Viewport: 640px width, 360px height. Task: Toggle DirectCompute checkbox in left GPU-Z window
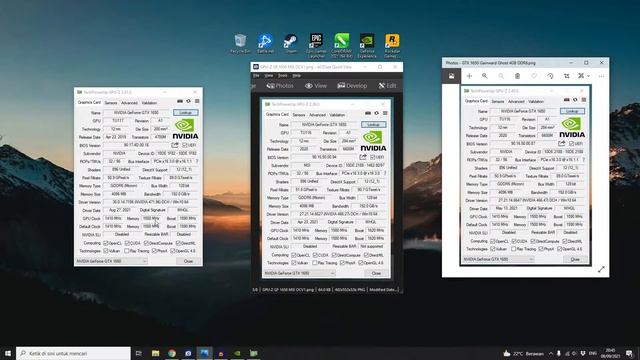point(146,243)
